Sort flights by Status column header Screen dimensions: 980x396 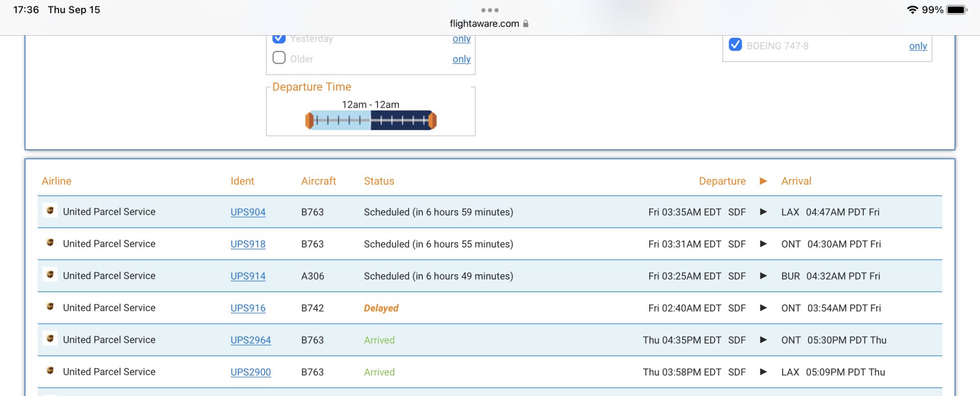point(379,181)
